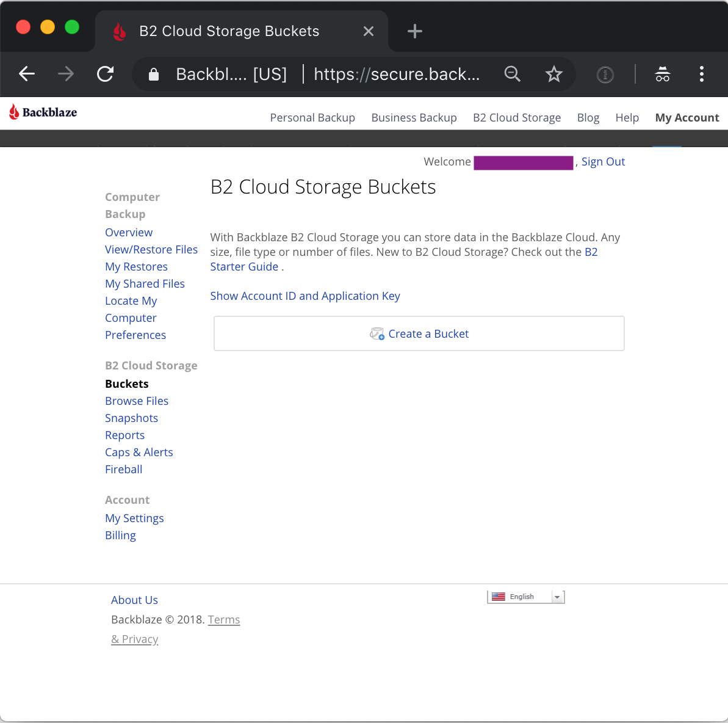This screenshot has height=723, width=728.
Task: Open Browse Files in sidebar
Action: click(137, 401)
